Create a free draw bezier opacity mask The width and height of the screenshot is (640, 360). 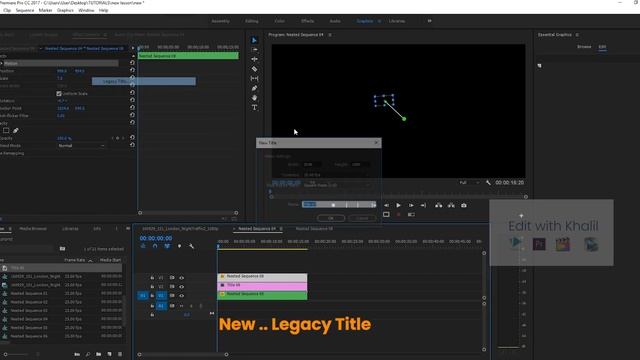16,131
